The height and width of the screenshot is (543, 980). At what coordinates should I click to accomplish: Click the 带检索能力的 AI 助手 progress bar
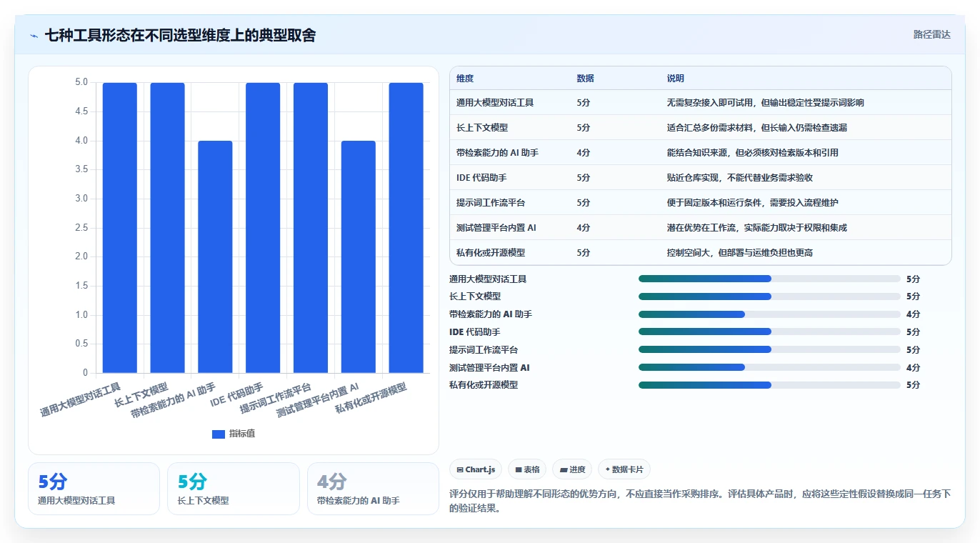pos(769,314)
